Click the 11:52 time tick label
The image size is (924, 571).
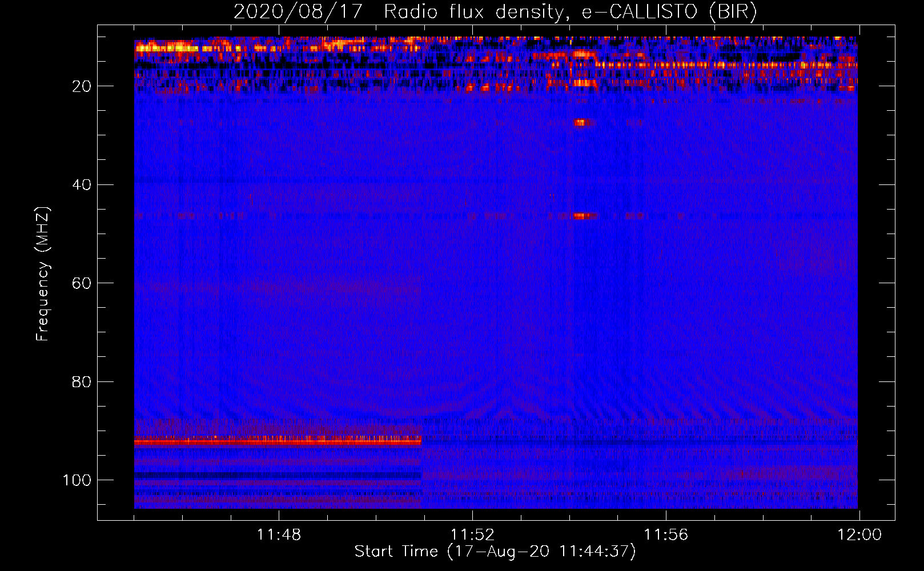point(472,535)
